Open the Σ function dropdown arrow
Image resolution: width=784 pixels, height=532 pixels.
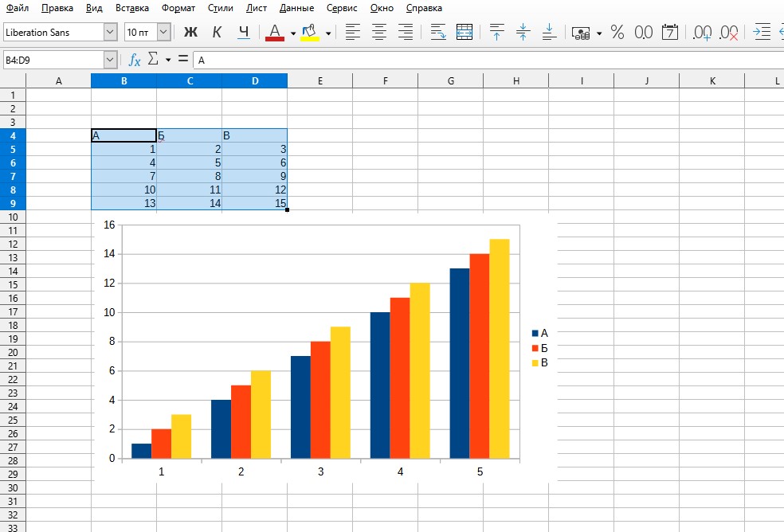[168, 60]
